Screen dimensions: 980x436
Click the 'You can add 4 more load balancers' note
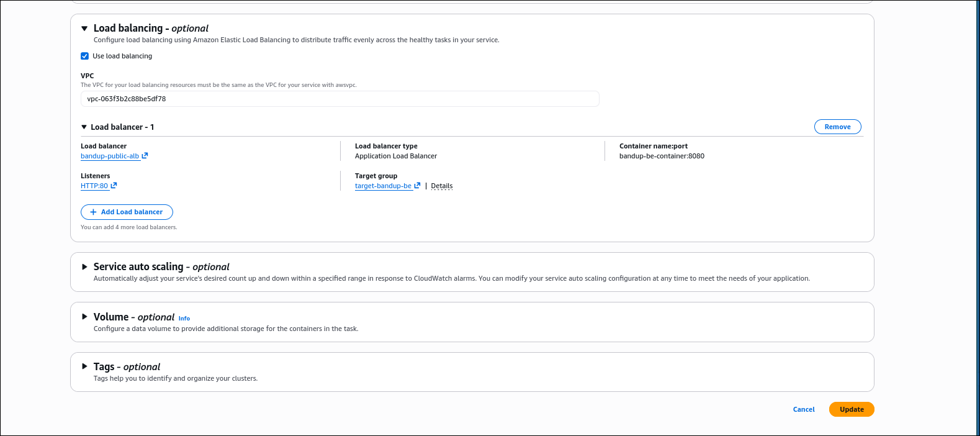(129, 227)
